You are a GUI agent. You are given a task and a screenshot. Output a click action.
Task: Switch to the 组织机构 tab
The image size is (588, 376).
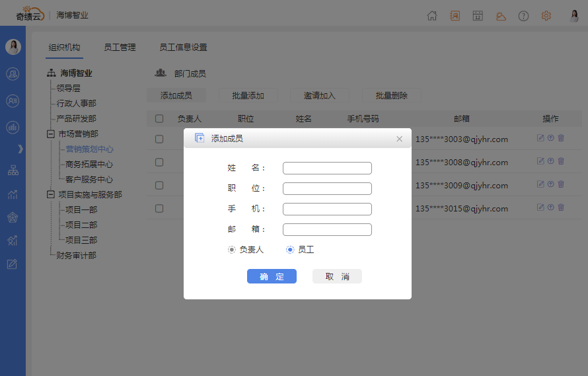click(x=64, y=48)
